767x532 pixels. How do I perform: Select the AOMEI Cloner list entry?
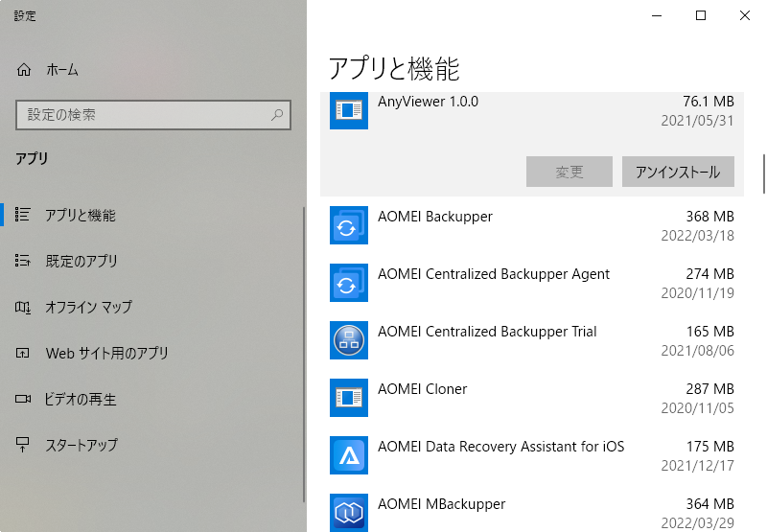tap(532, 398)
